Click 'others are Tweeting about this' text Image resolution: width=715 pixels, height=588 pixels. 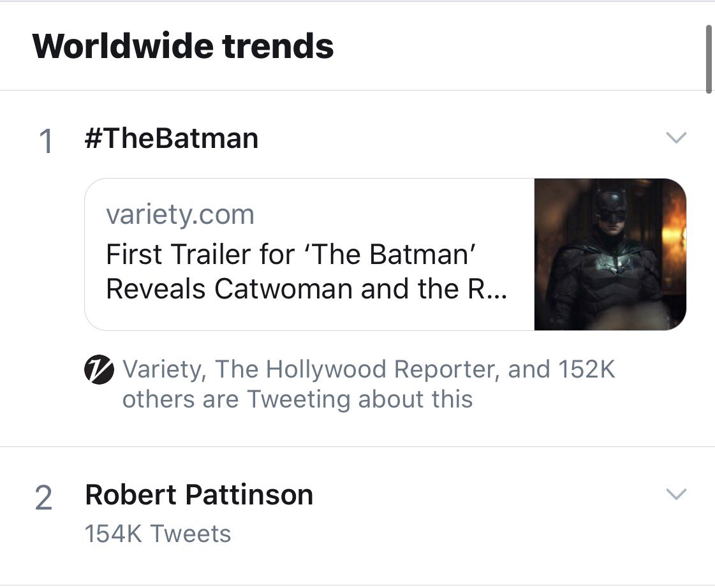tap(297, 399)
